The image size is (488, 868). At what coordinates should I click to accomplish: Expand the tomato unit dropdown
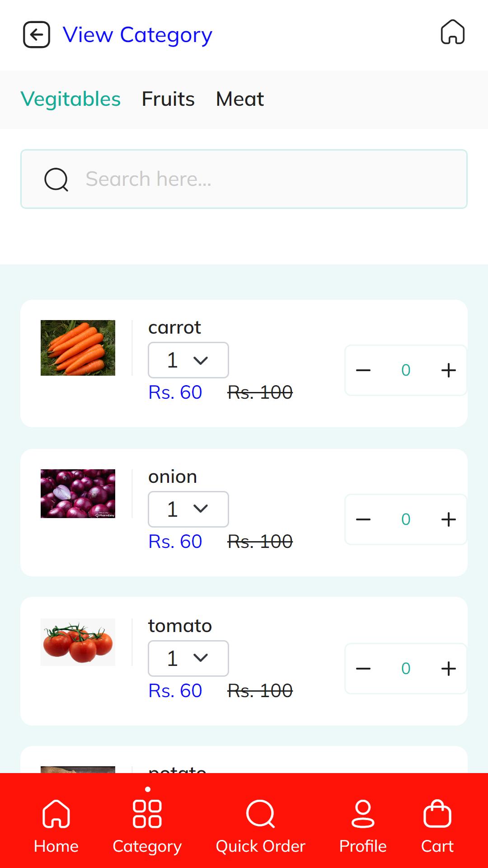coord(188,659)
